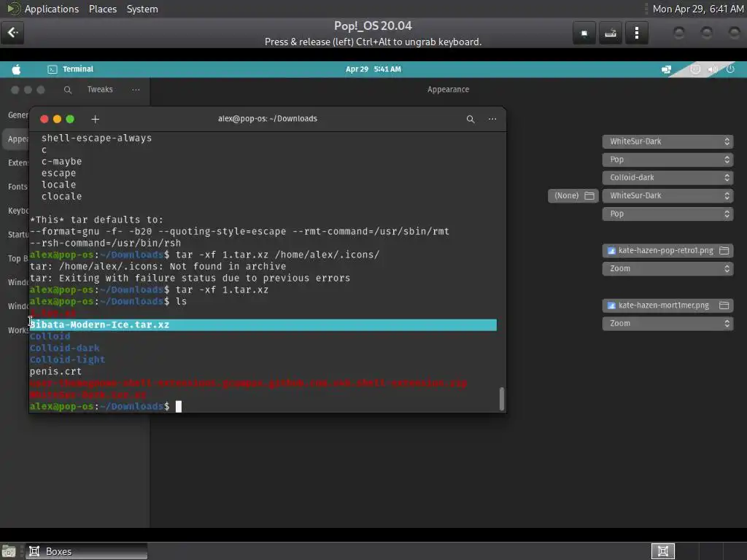
Task: Click the volume icon in the guest top bar
Action: 713,69
